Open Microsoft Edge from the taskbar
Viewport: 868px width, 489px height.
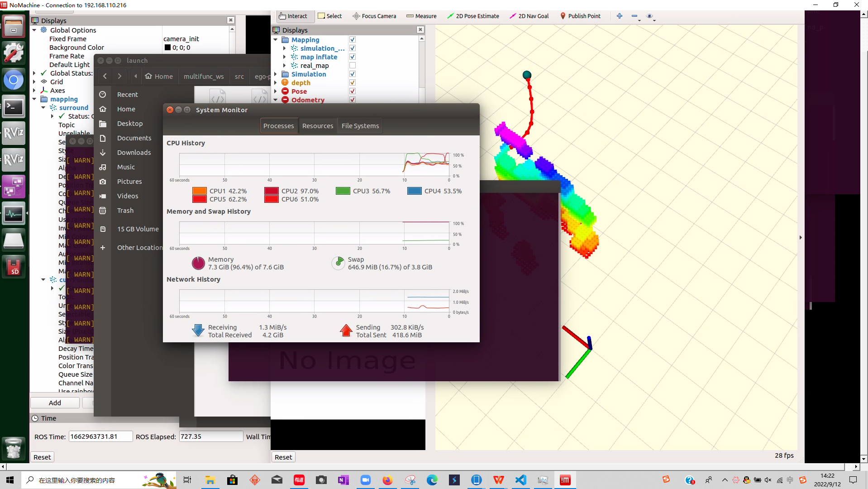coord(432,480)
